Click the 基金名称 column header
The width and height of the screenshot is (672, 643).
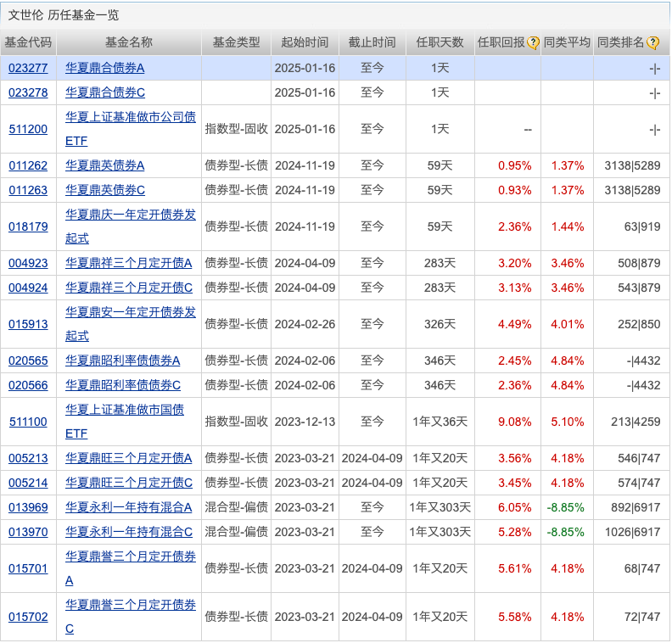129,42
